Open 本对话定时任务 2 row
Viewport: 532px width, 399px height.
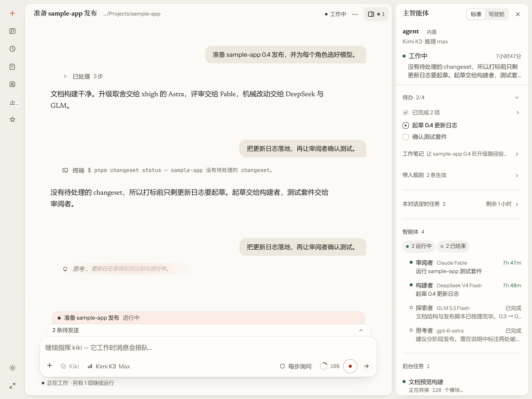(x=462, y=204)
